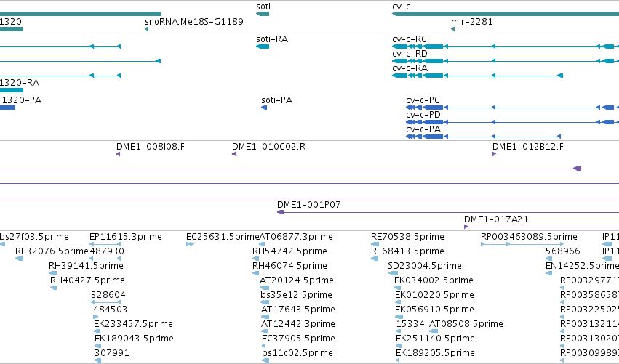Select the AT08508.5prime EST
The width and height of the screenshot is (619, 364).
click(466, 324)
